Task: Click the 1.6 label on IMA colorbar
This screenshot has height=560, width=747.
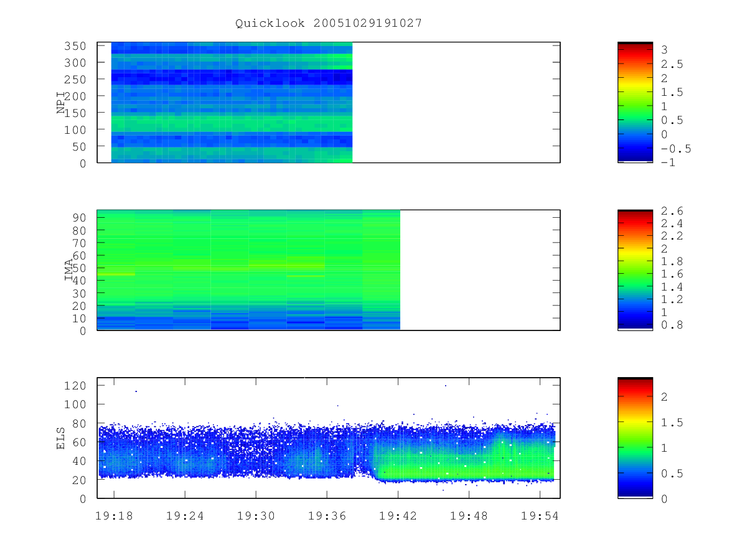Action: (x=672, y=274)
